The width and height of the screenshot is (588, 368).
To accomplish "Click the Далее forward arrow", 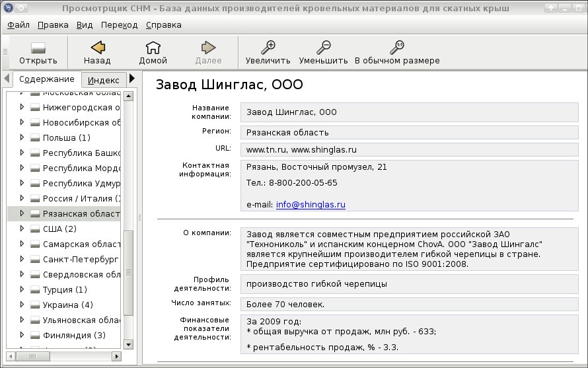I will (208, 48).
